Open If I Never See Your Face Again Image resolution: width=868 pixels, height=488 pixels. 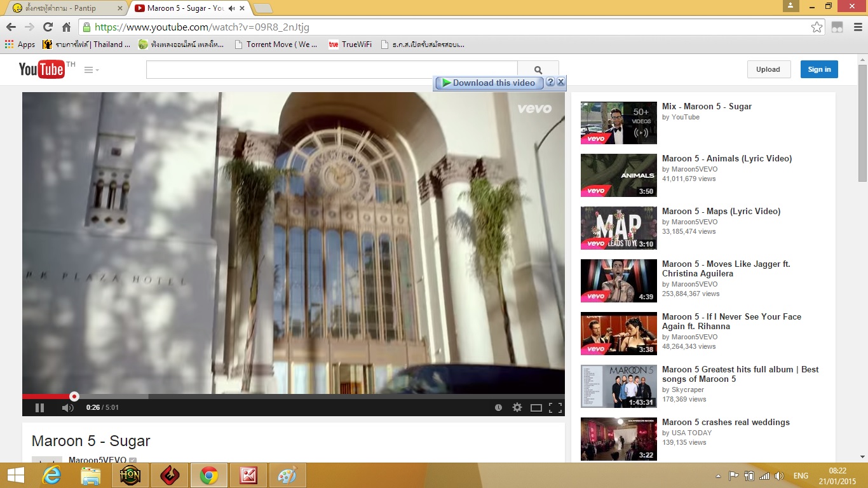[731, 322]
